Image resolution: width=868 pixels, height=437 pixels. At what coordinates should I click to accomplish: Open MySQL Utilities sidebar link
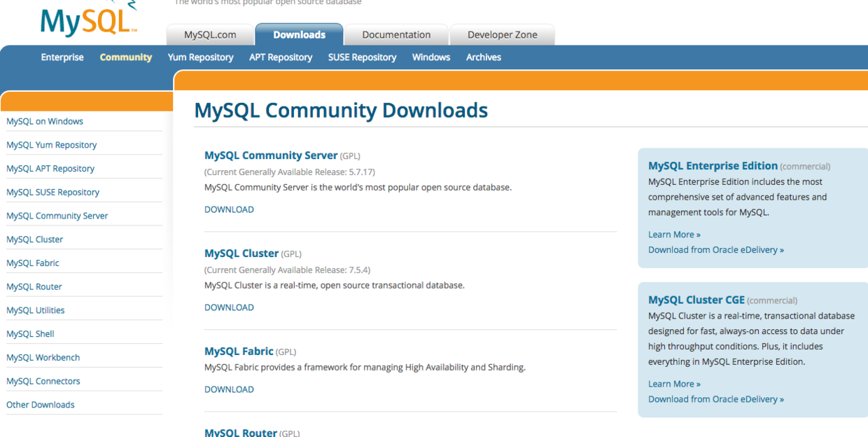(36, 310)
